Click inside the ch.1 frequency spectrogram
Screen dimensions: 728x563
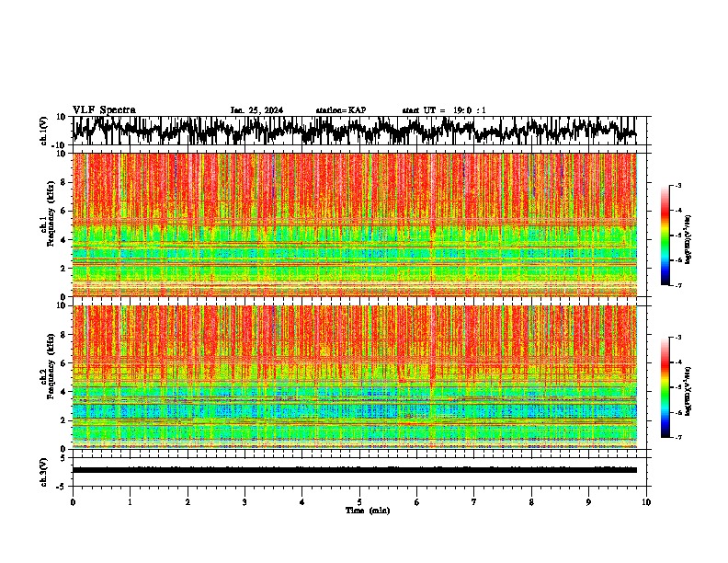click(355, 224)
